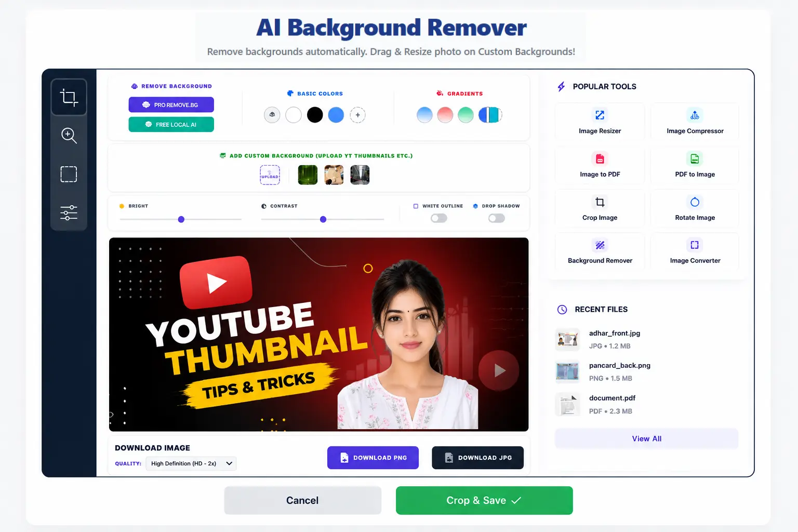Select the green forest background thumbnail

coord(308,175)
